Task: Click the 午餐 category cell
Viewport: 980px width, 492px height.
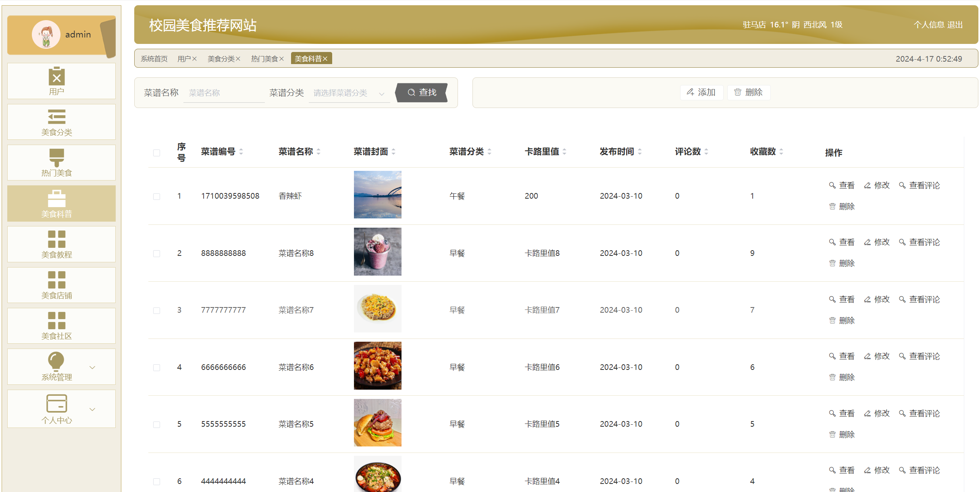Action: click(x=457, y=196)
